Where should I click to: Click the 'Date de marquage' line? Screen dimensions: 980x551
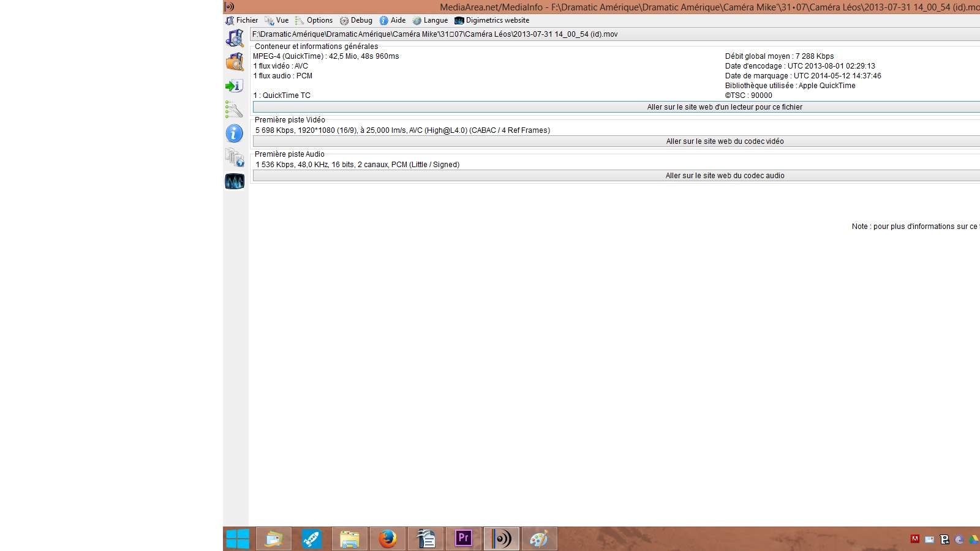coord(803,76)
